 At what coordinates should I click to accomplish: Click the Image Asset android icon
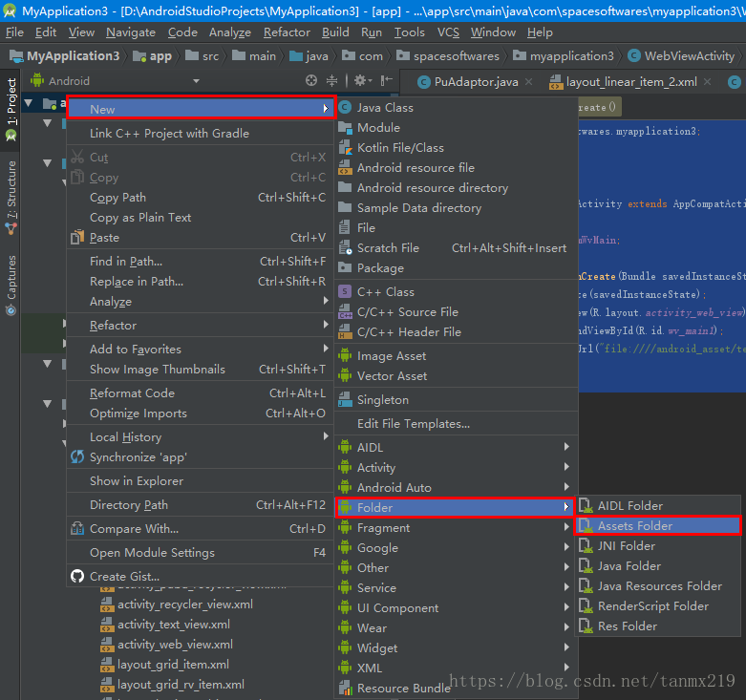pyautogui.click(x=345, y=355)
